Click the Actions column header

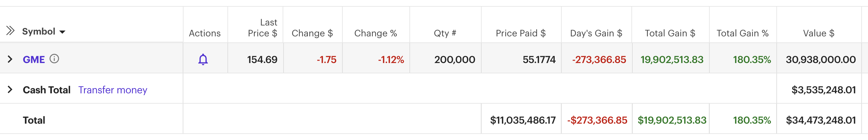204,33
